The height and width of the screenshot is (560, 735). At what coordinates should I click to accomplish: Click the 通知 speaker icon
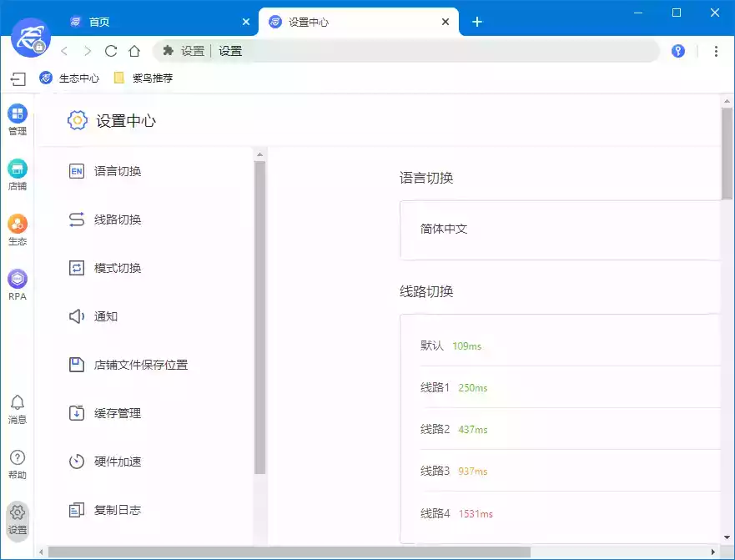(77, 316)
